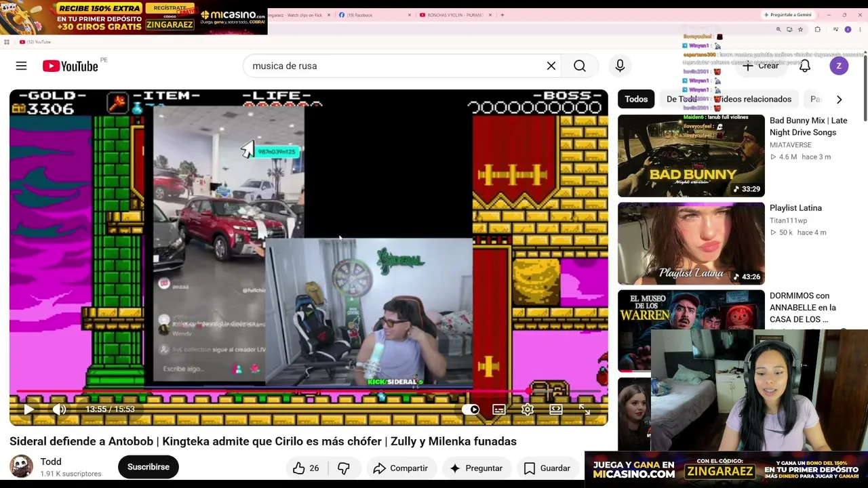
Task: Open the Playlist Latina thumbnail
Action: pyautogui.click(x=691, y=243)
